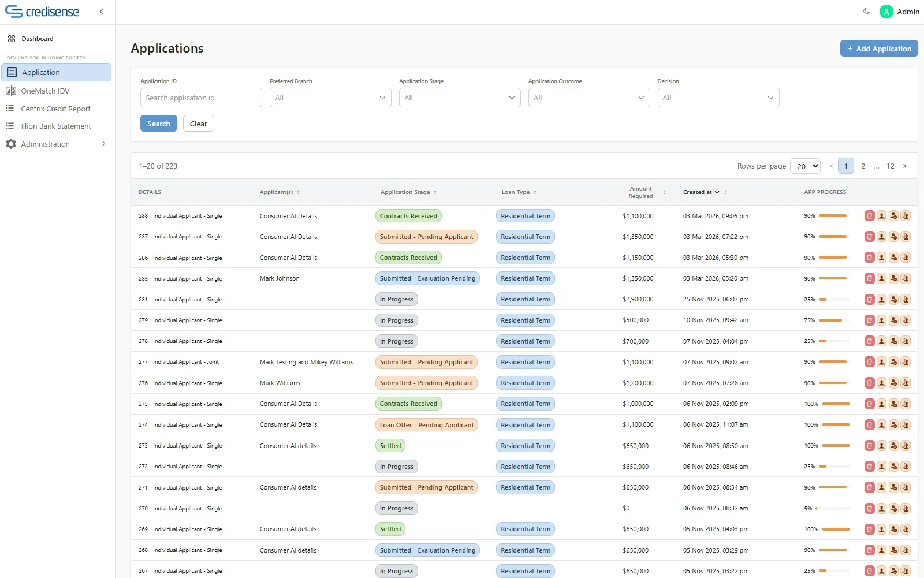This screenshot has width=924, height=578.
Task: Click the user-minus icon for application 278
Action: [893, 341]
